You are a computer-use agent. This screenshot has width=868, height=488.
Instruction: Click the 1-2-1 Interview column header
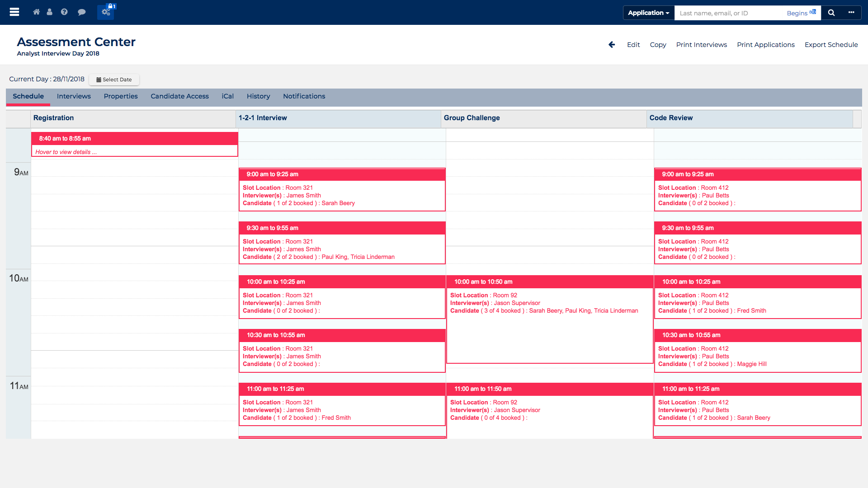coord(339,118)
